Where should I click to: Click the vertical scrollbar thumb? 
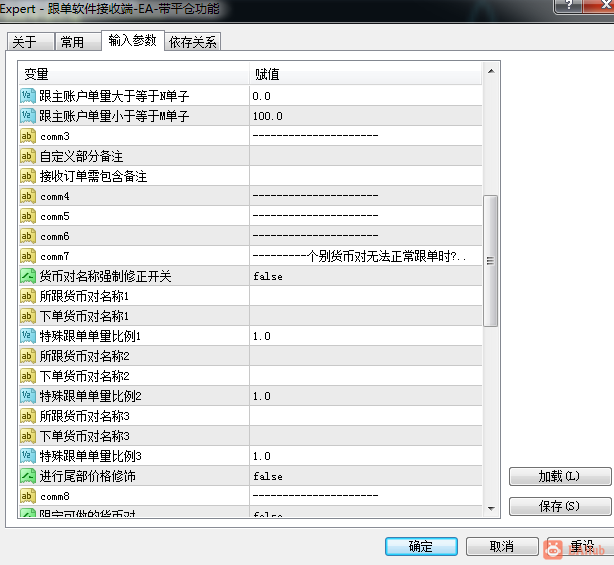click(491, 260)
